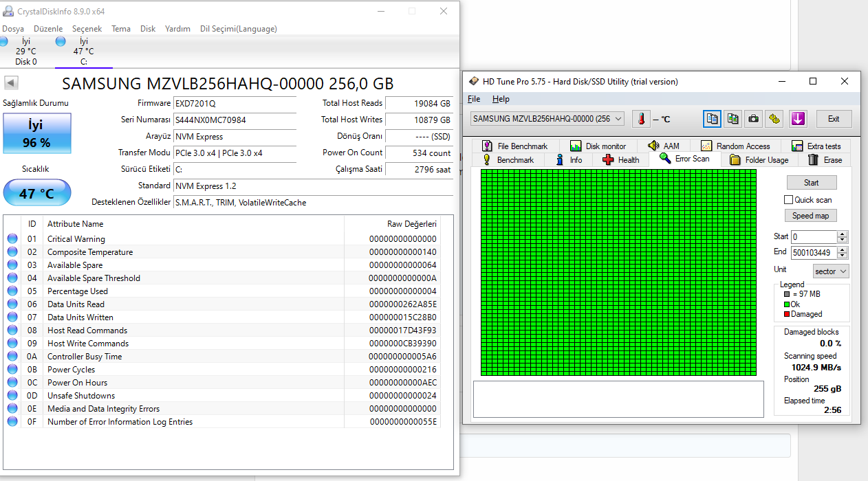Viewport: 868px width, 481px height.
Task: Click the Unsafe Shutdowns status orb
Action: coord(12,396)
